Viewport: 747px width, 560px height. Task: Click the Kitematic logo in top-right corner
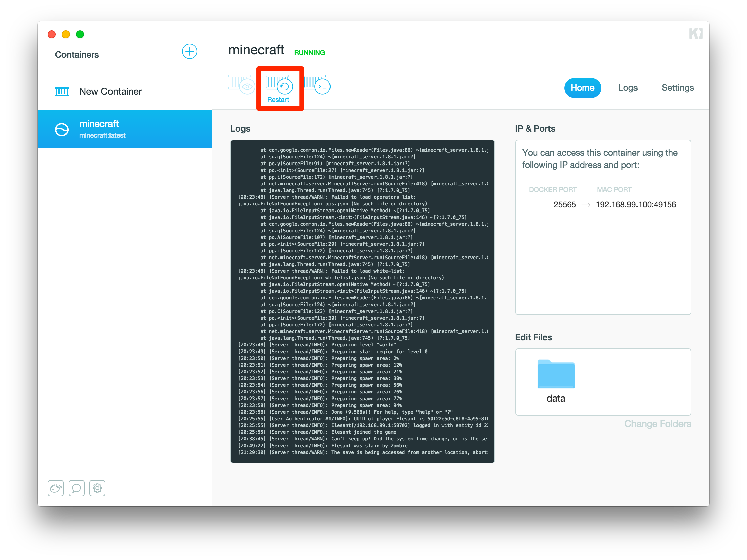(x=695, y=34)
